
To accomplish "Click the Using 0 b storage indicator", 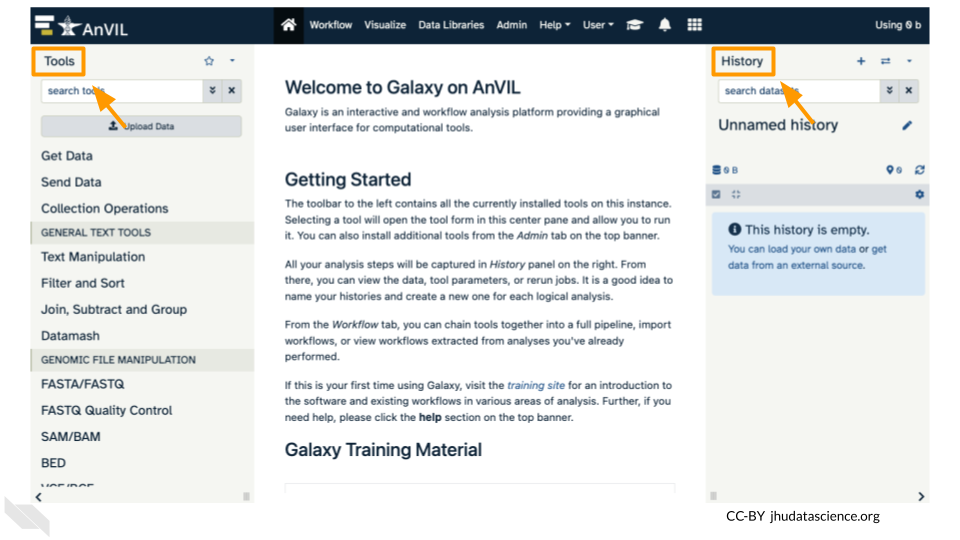I will [898, 25].
